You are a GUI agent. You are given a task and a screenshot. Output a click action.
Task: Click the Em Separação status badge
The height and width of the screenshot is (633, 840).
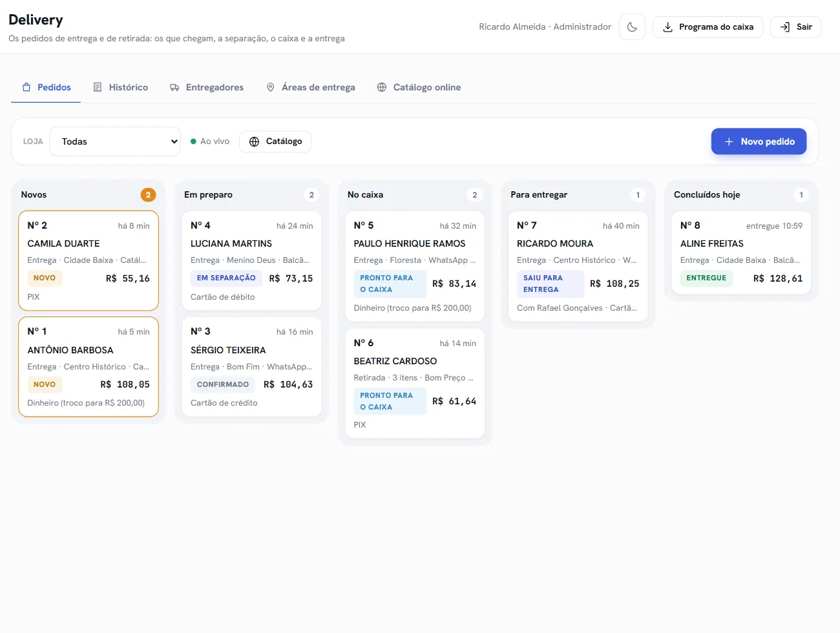pos(226,278)
